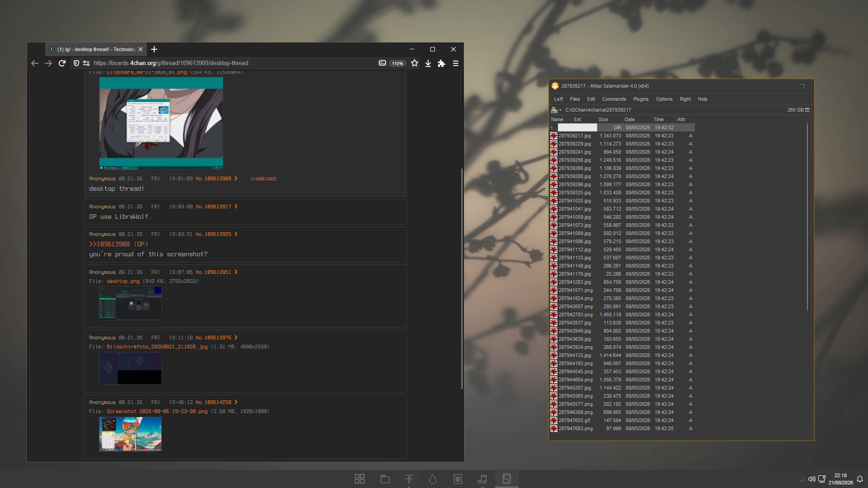Open the Bildschirmfoto_20250821_211020.jpg file link
The height and width of the screenshot is (488, 868).
click(x=157, y=347)
